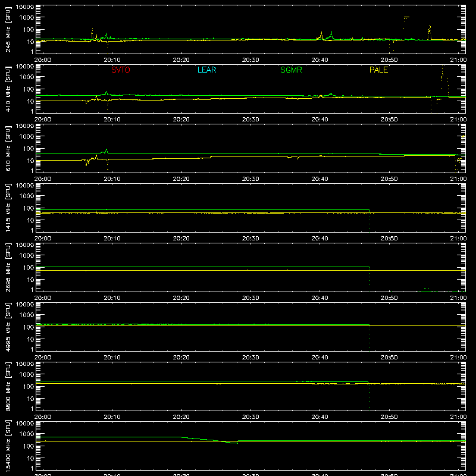Click the 21:00 tick under the 2695 MHz plot
476x476 pixels.
(x=458, y=298)
